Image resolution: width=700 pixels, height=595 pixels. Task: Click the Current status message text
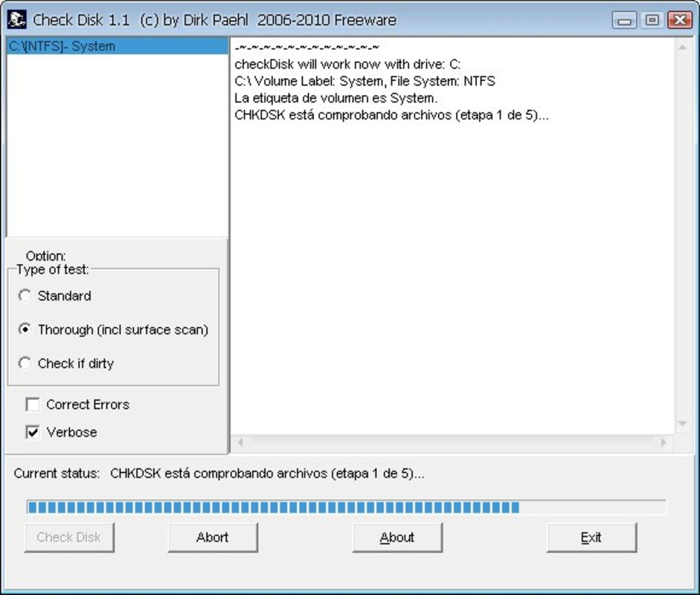click(267, 474)
